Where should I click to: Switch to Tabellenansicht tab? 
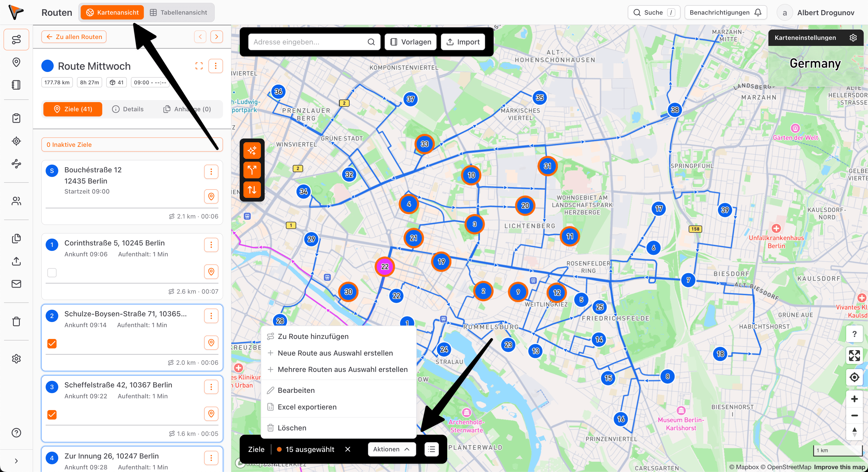[179, 12]
